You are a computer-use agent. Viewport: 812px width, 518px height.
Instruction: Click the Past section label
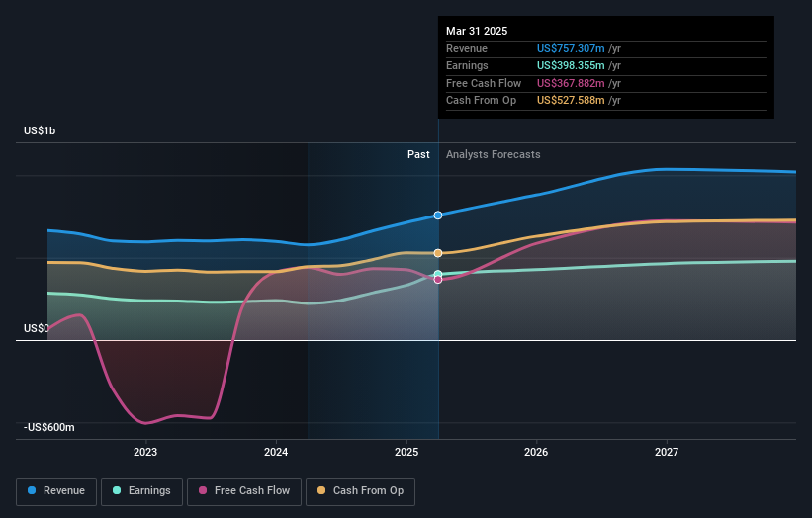pyautogui.click(x=418, y=154)
